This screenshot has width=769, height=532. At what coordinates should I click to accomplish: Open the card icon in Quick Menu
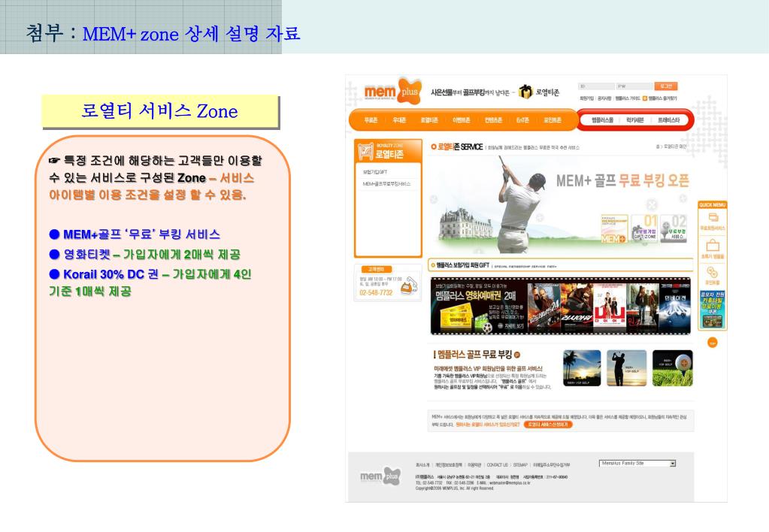click(x=713, y=217)
